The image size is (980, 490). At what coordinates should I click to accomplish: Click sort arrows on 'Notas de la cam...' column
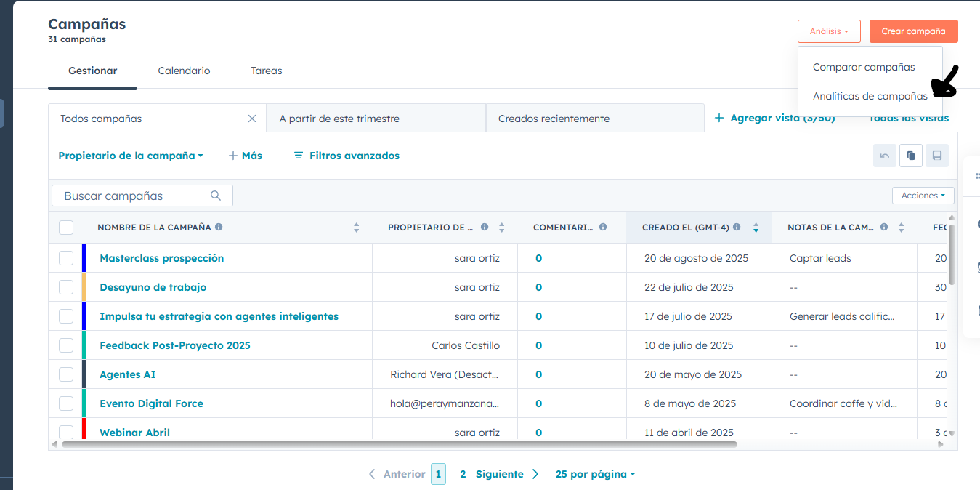pos(901,228)
